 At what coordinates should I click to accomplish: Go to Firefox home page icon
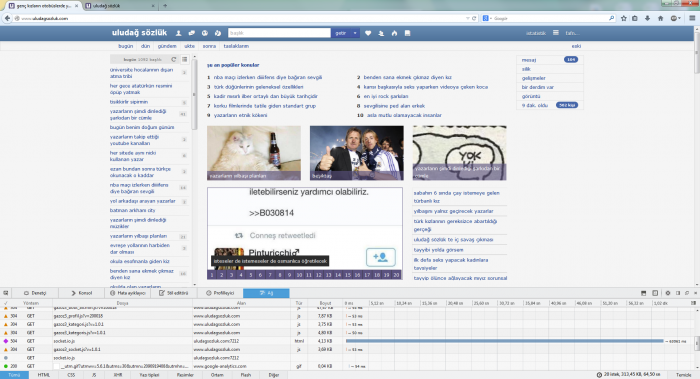[x=660, y=18]
